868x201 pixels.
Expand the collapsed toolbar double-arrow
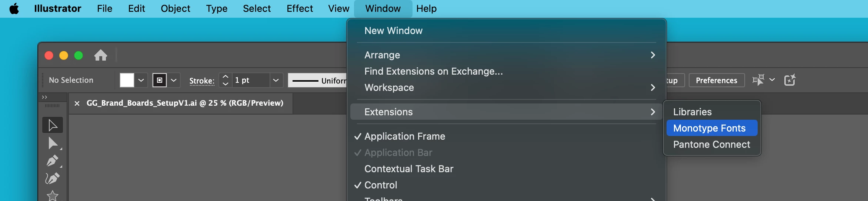(x=44, y=97)
